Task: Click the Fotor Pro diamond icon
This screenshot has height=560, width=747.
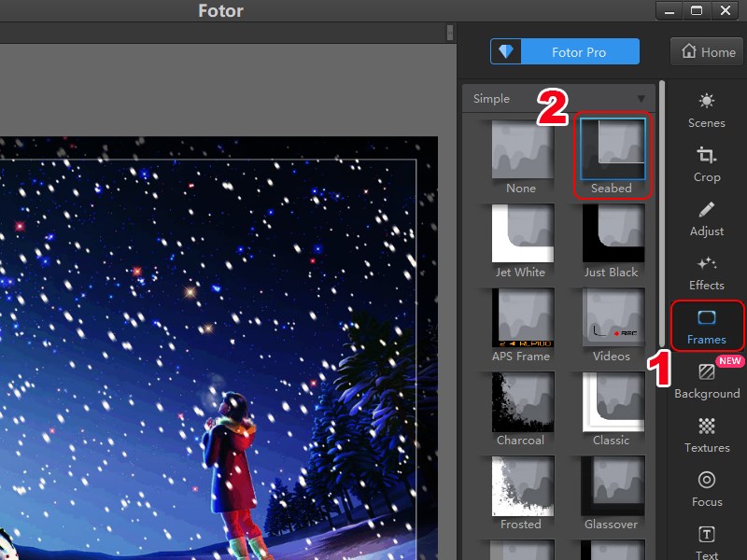Action: coord(506,51)
